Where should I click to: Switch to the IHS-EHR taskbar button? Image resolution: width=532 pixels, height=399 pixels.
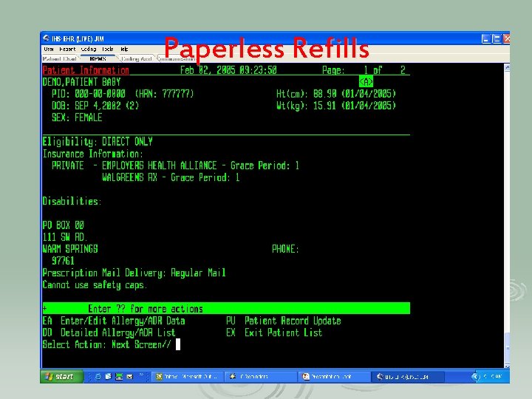coord(407,377)
